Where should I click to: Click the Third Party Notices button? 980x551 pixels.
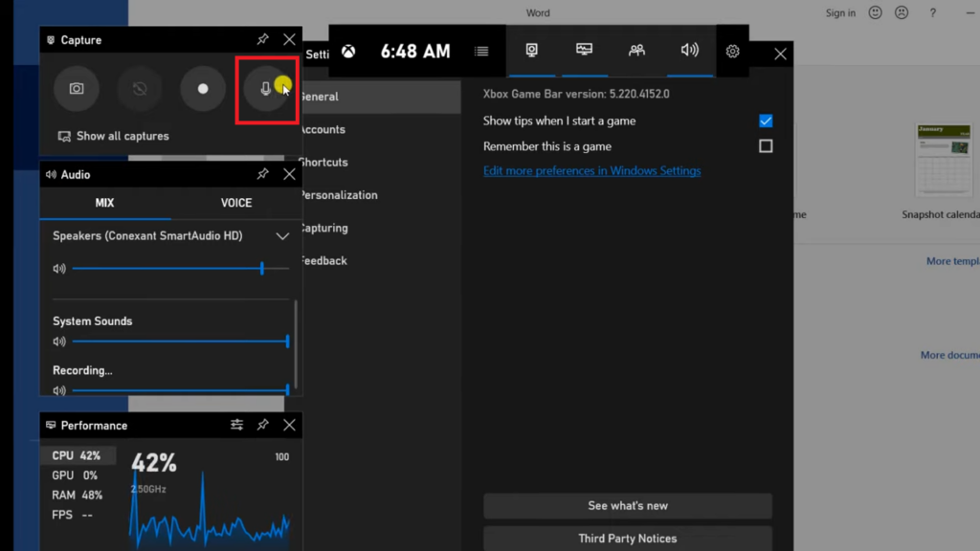(628, 539)
